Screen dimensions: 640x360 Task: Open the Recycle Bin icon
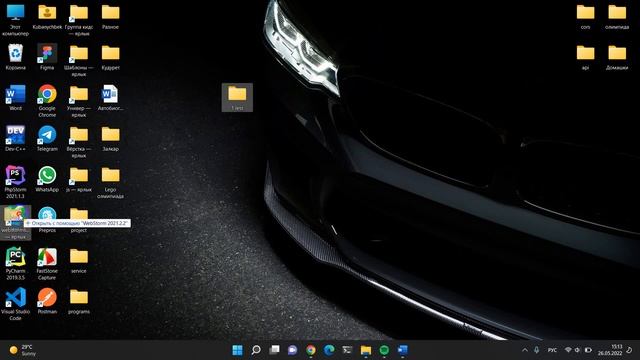click(x=16, y=57)
